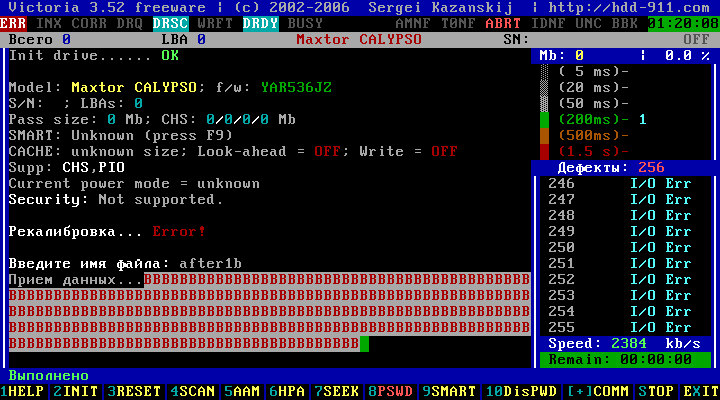
Task: Select defect row 255 I/O Err
Action: pyautogui.click(x=620, y=327)
